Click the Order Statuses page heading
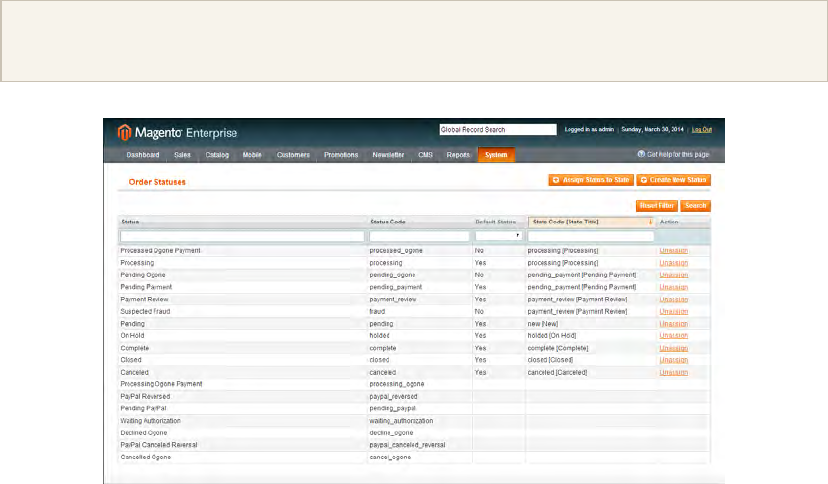 tap(157, 182)
